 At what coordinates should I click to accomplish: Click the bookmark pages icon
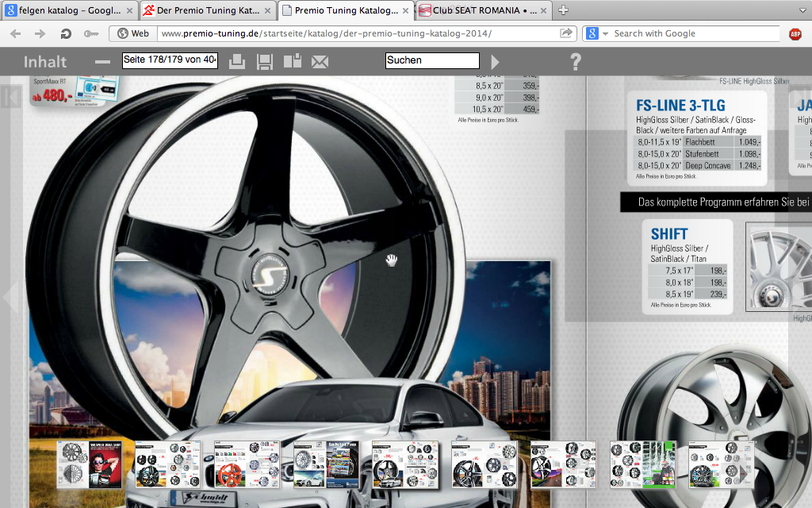pyautogui.click(x=293, y=60)
